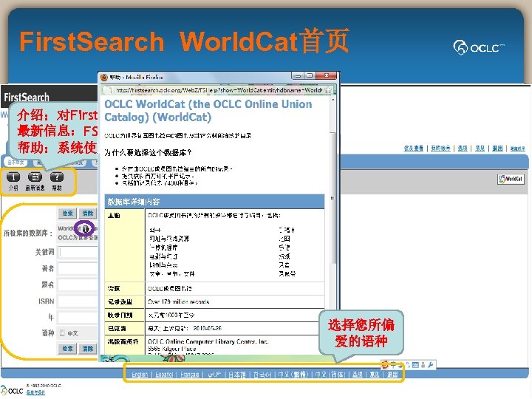Click the wrench icon in the IME toolbar
The height and width of the screenshot is (399, 532).
(431, 365)
